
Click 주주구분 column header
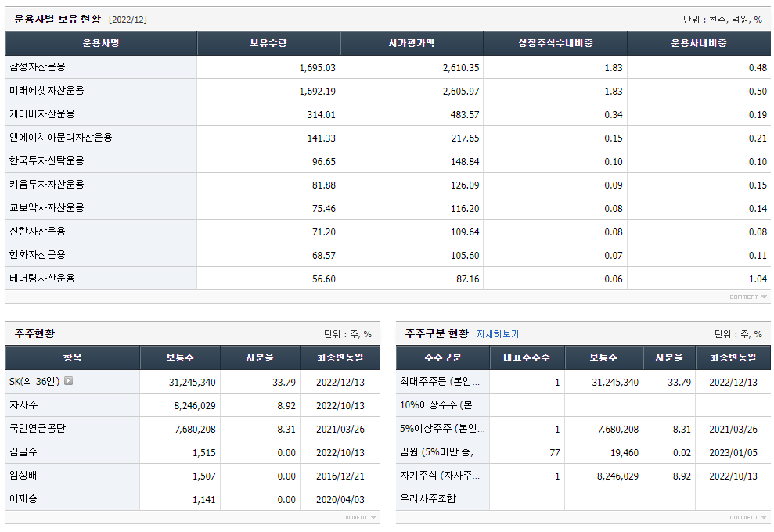[x=443, y=358]
